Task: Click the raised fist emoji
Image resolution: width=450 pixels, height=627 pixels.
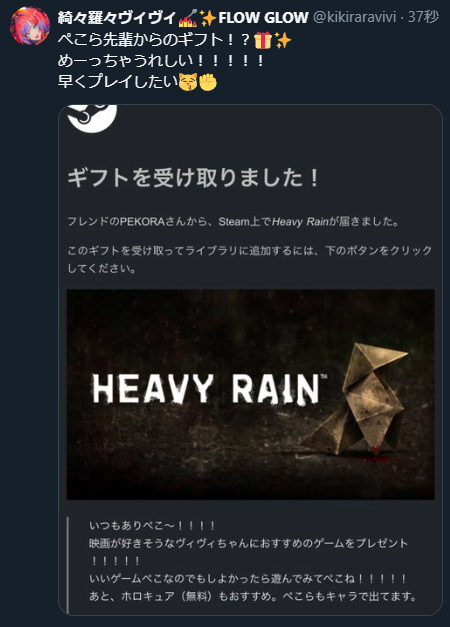Action: coord(208,82)
